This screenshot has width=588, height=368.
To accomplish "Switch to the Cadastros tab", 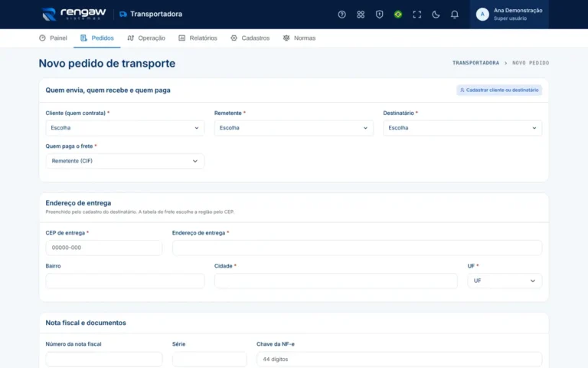I will [250, 38].
